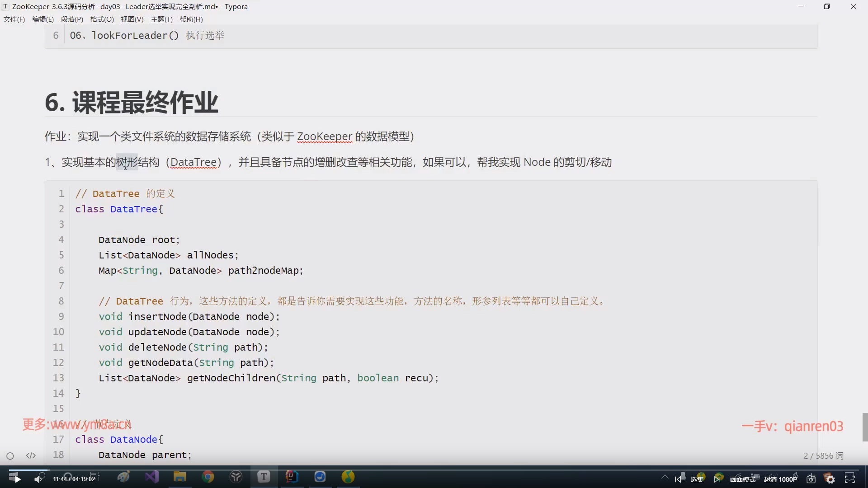The image size is (868, 488).
Task: Open the 超清 1080P quality selector
Action: (x=780, y=479)
